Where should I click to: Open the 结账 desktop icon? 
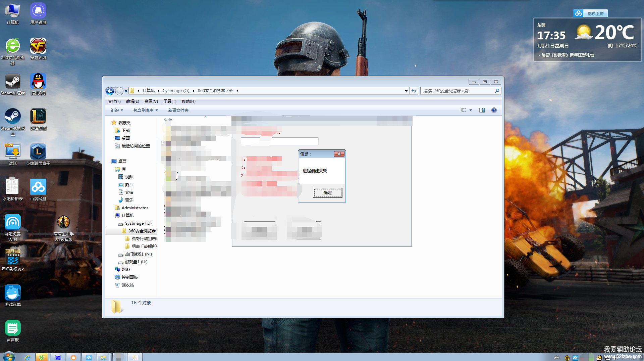click(13, 155)
